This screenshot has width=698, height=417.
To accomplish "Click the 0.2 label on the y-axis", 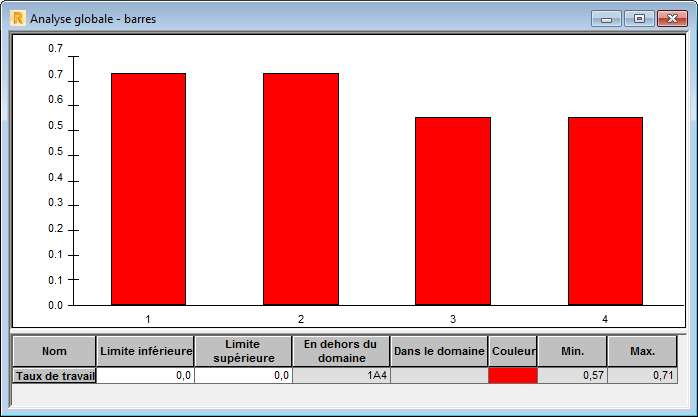I will tap(56, 228).
